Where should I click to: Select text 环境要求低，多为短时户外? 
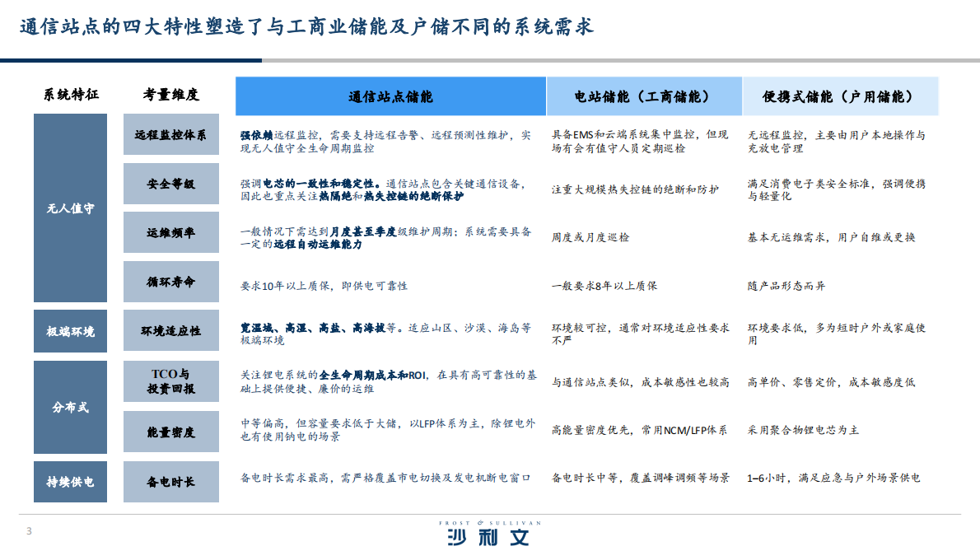click(836, 334)
